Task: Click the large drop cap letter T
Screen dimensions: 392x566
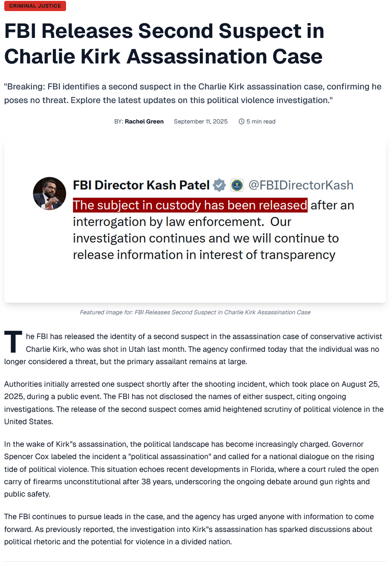Action: click(x=13, y=342)
